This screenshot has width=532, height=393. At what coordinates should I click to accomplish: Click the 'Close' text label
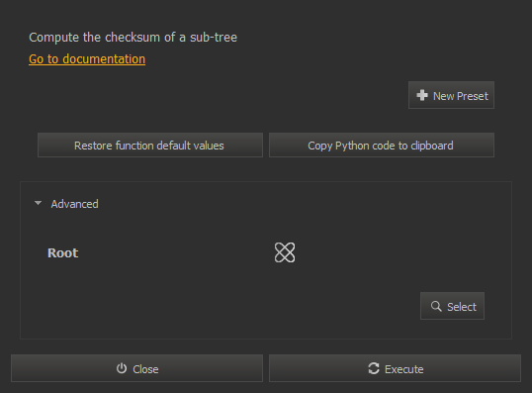point(145,369)
